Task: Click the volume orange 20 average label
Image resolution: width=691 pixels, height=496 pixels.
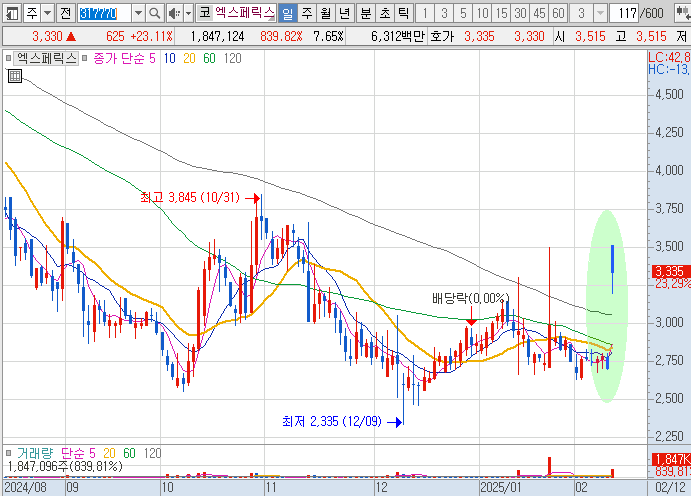Action: pos(109,453)
